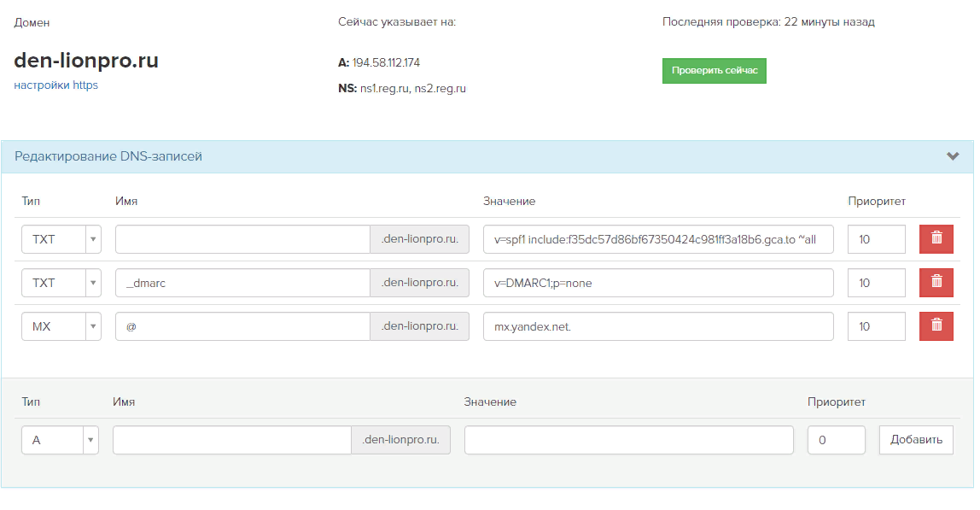Focus the @ name field of MX record
Image resolution: width=980 pixels, height=510 pixels.
coord(242,326)
